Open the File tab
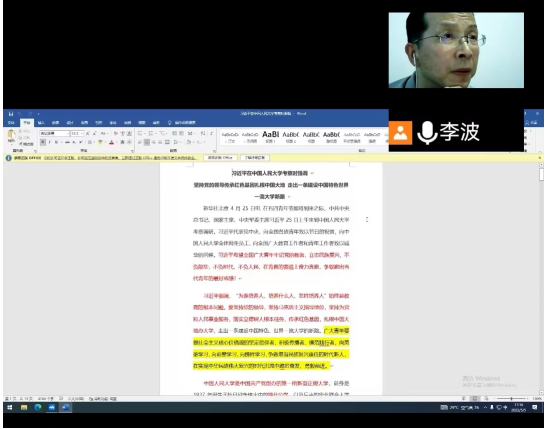The height and width of the screenshot is (429, 548). point(12,123)
